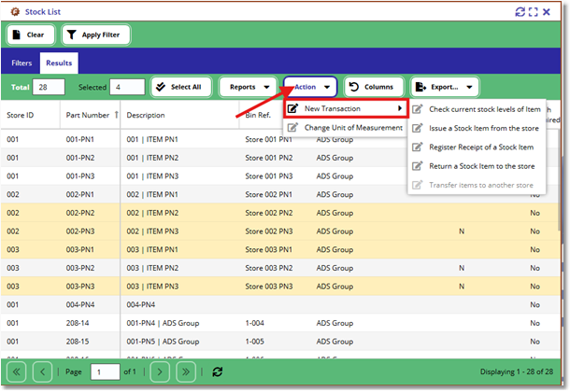
Task: Click the refresh icon in paging bar
Action: [218, 372]
